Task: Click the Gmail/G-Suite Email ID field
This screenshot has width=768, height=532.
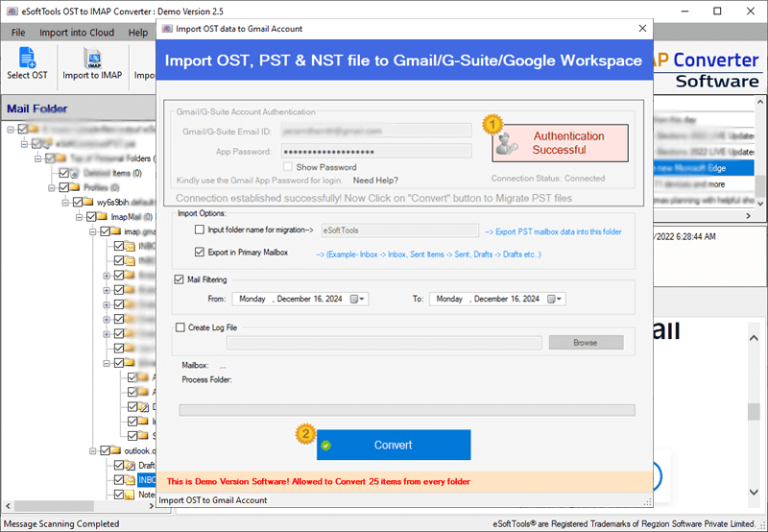Action: (x=376, y=131)
